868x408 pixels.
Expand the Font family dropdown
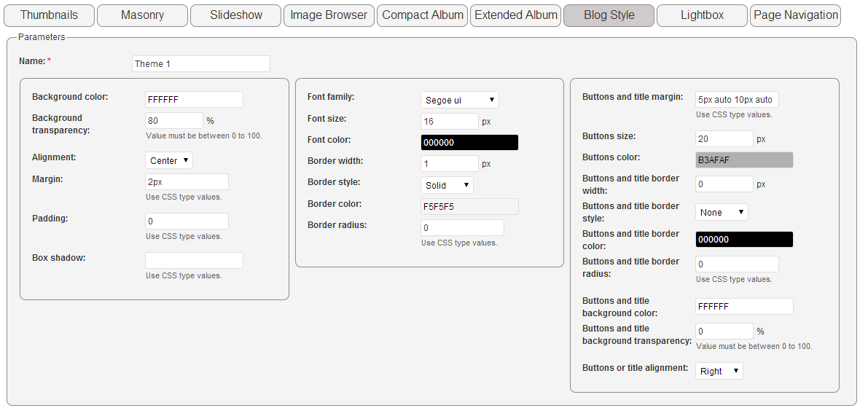click(459, 101)
